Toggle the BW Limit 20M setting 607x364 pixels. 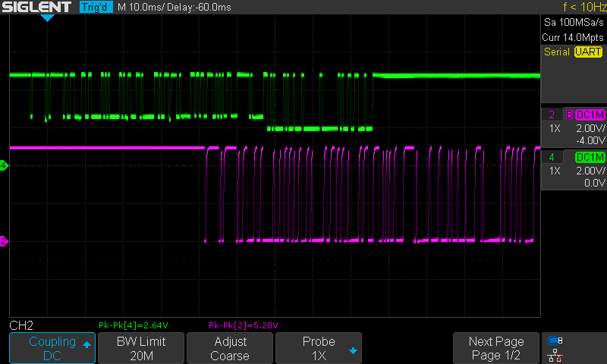(141, 348)
